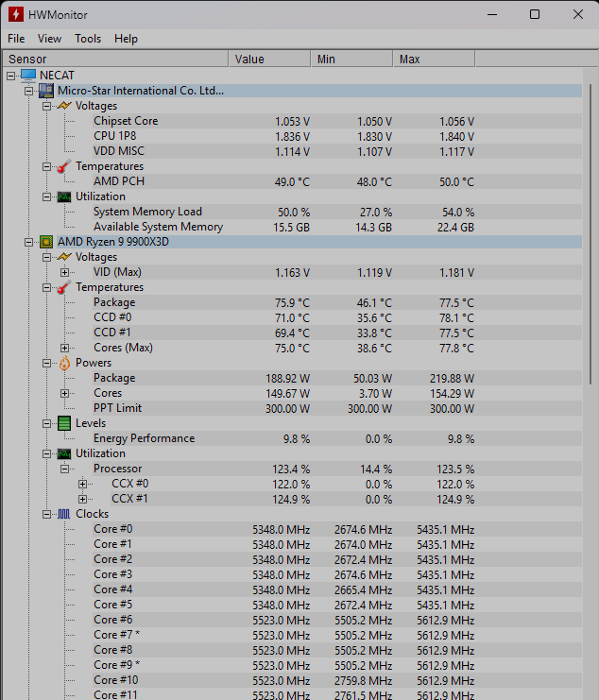
Task: Select the Available System Memory row
Action: pyautogui.click(x=336, y=228)
